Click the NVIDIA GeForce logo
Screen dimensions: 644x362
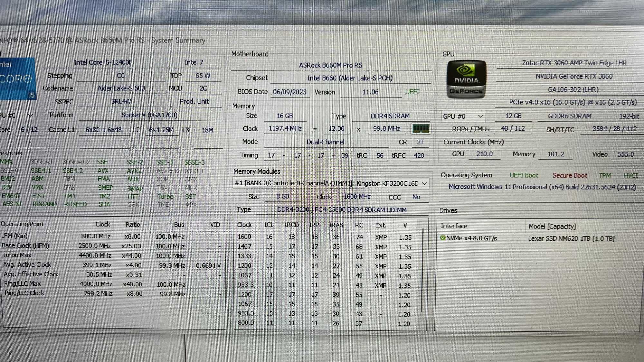click(466, 79)
